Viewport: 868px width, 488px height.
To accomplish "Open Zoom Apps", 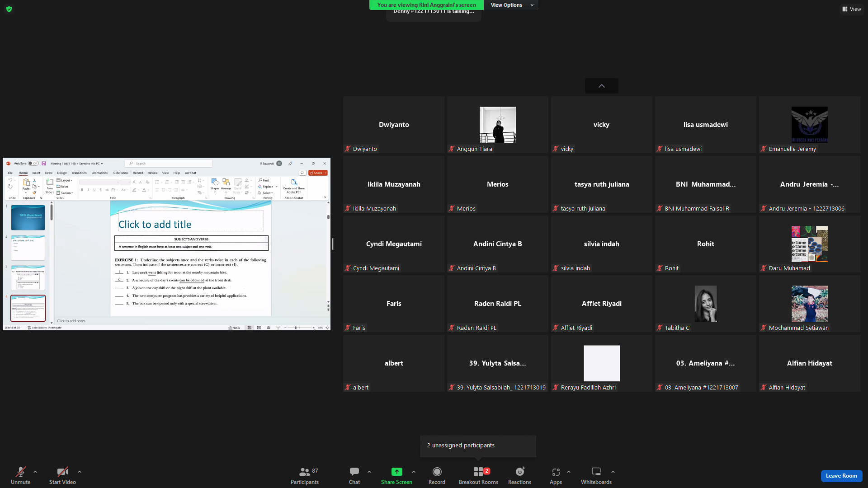I will [556, 475].
